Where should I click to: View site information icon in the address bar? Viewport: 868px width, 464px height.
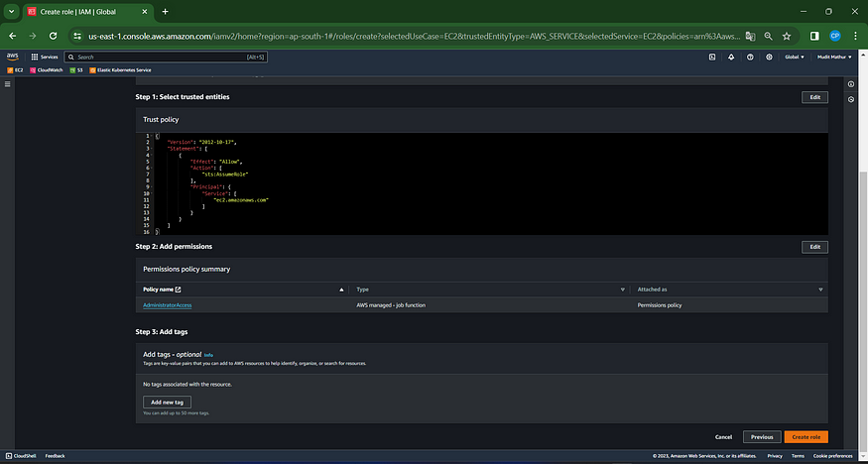click(77, 36)
